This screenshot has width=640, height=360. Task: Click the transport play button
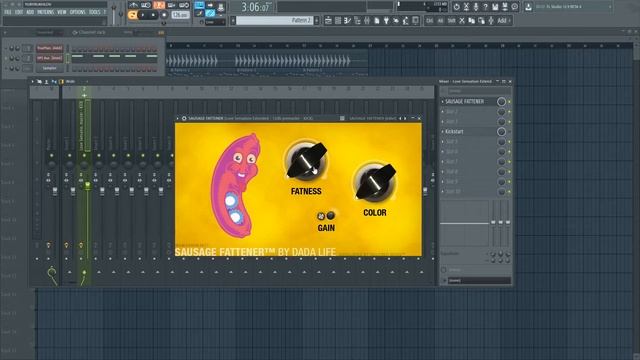pyautogui.click(x=143, y=15)
